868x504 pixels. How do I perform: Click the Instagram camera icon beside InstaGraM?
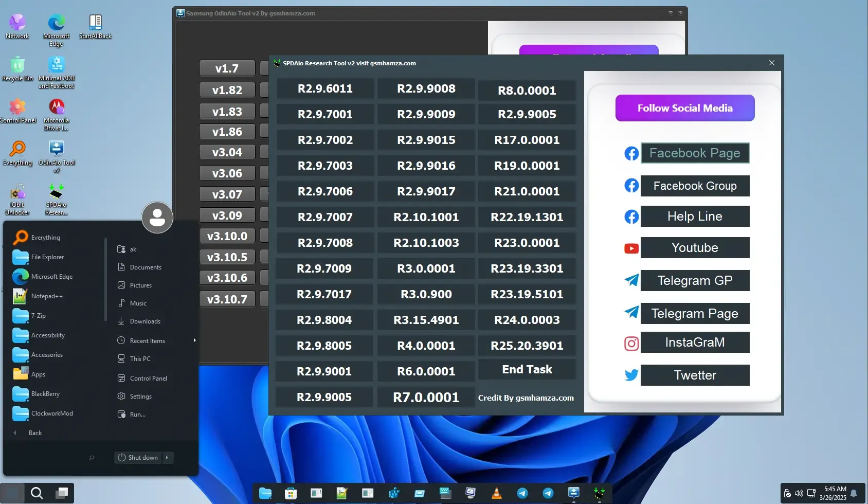pyautogui.click(x=631, y=343)
